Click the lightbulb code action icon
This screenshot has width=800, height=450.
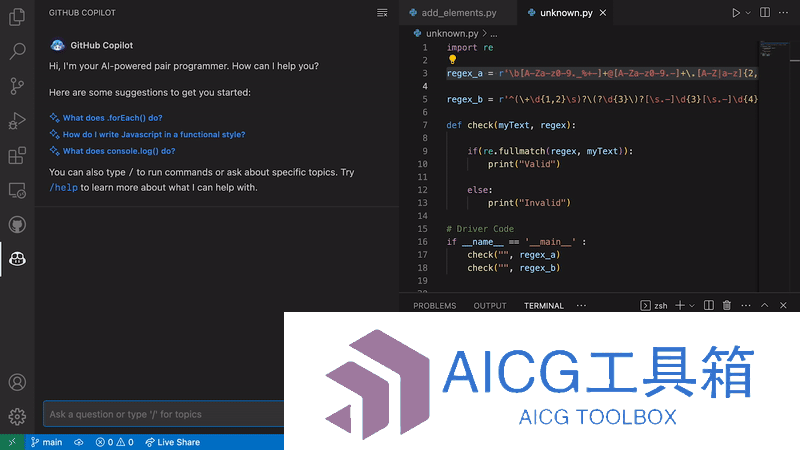(x=453, y=60)
